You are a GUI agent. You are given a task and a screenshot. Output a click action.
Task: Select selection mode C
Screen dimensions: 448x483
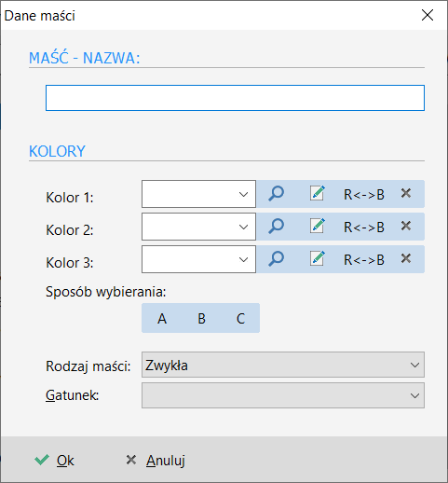pyautogui.click(x=240, y=318)
